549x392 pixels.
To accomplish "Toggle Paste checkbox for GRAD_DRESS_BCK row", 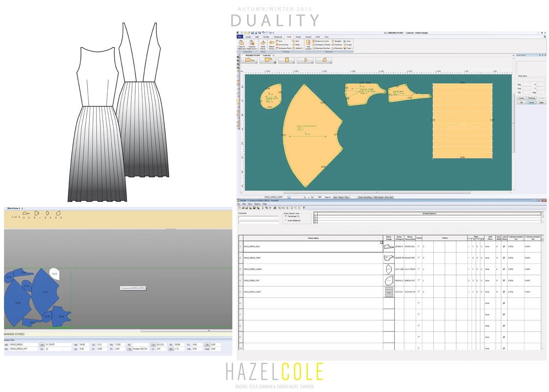I will click(419, 246).
